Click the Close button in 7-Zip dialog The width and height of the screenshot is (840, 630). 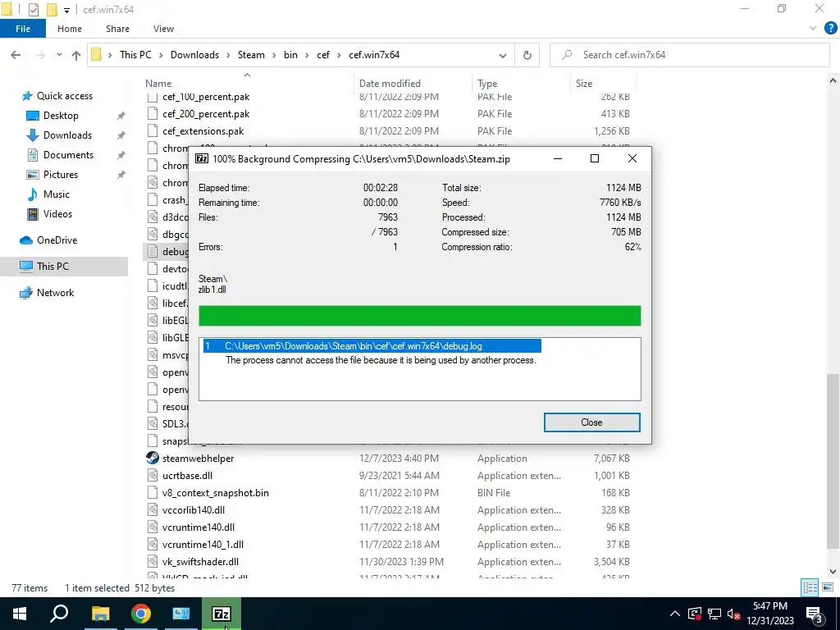click(x=591, y=422)
